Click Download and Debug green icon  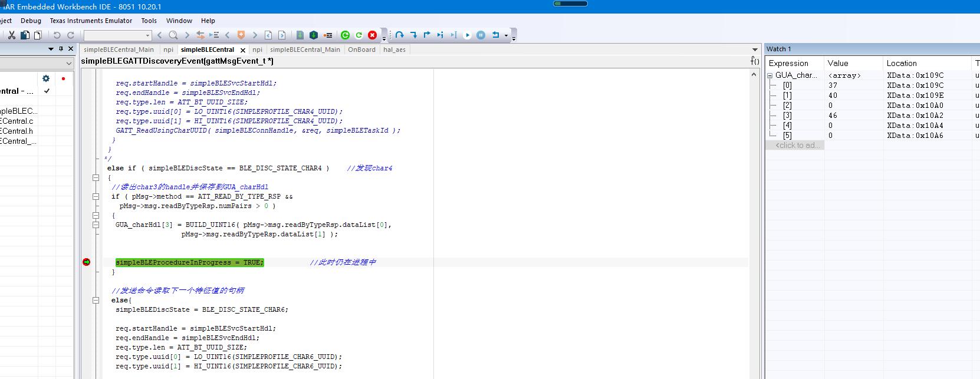click(x=346, y=35)
